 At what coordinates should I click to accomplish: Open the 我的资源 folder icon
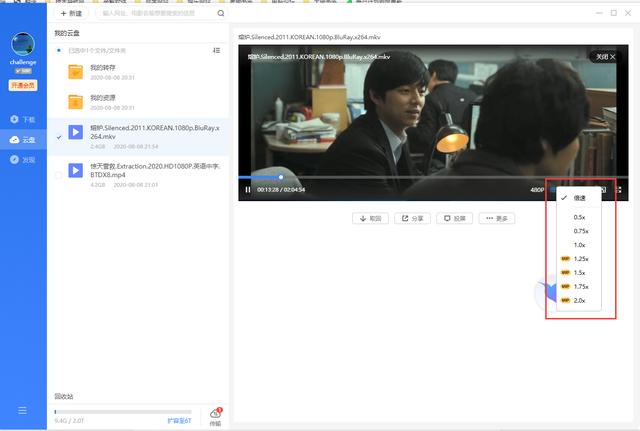[76, 101]
